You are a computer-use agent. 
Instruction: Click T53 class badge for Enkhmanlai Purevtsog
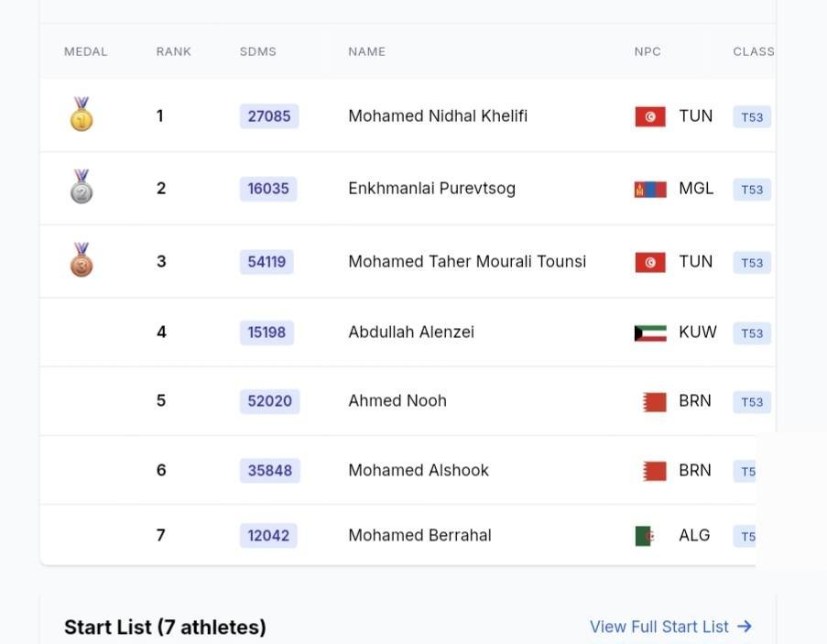[752, 190]
